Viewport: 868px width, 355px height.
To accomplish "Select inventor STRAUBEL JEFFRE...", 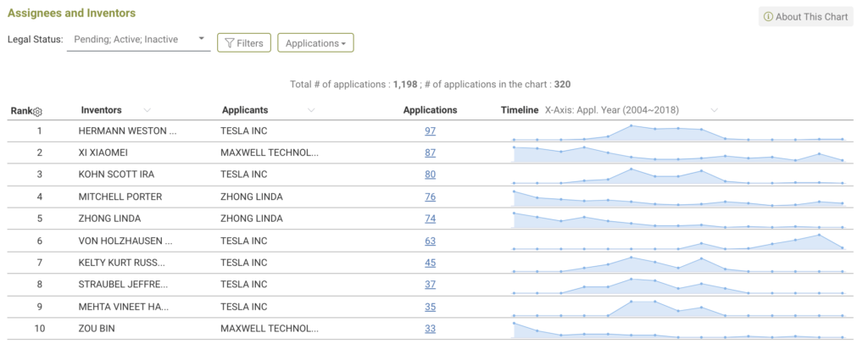I will click(123, 284).
